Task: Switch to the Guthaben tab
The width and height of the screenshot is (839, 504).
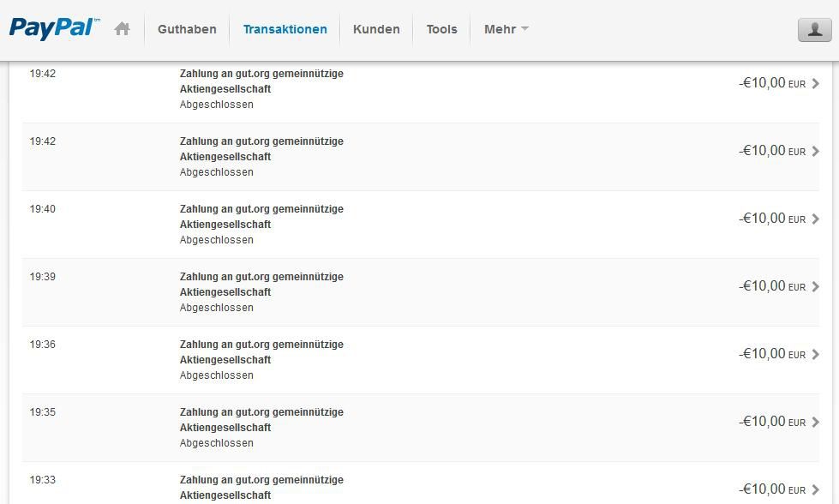Action: pyautogui.click(x=187, y=29)
